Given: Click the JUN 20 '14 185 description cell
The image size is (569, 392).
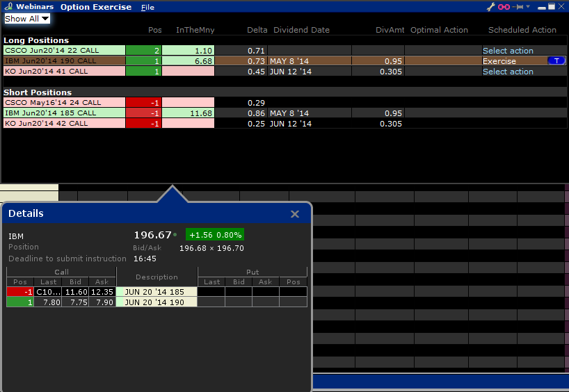Looking at the screenshot, I should point(157,292).
